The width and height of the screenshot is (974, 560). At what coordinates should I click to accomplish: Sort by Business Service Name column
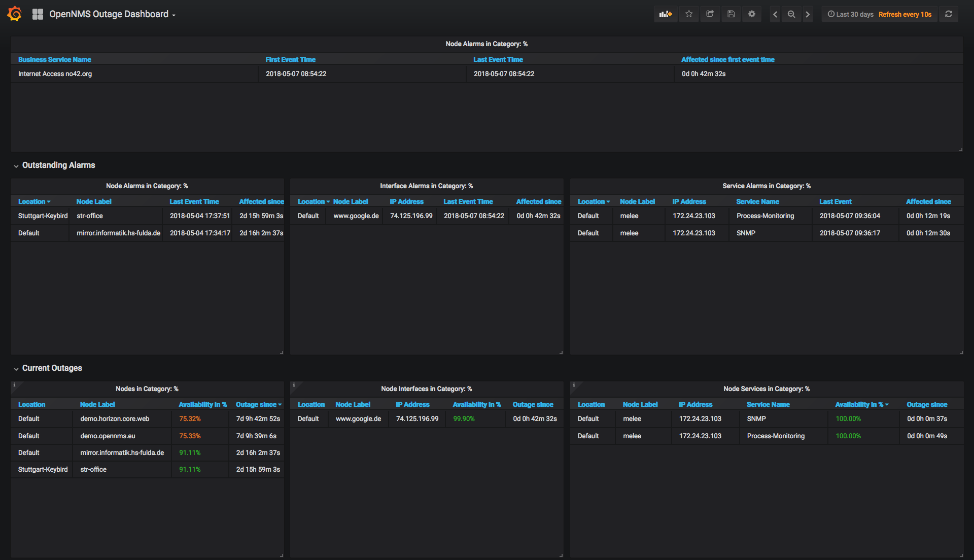coord(55,59)
